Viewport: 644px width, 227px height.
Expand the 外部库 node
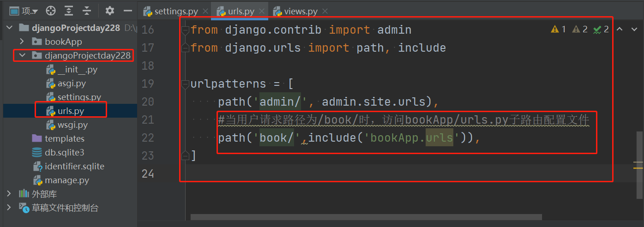pos(9,194)
